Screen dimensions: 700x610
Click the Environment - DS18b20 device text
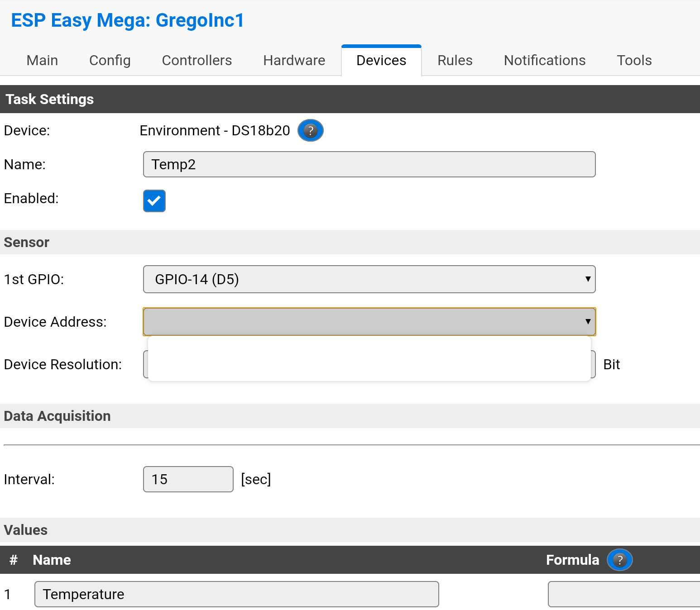coord(215,131)
